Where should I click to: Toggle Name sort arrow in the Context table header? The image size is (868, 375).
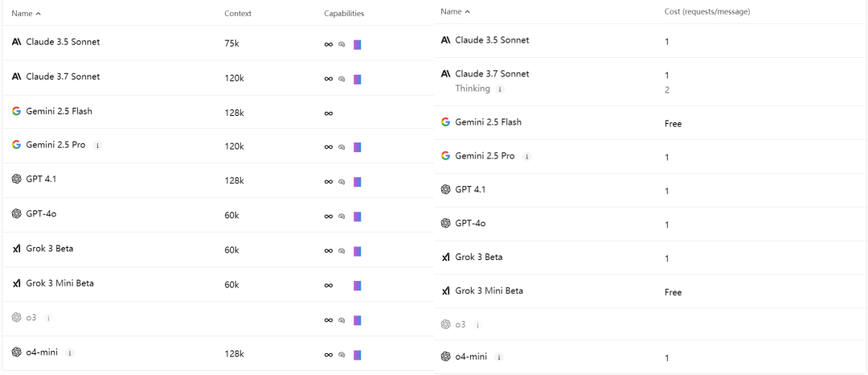[39, 14]
